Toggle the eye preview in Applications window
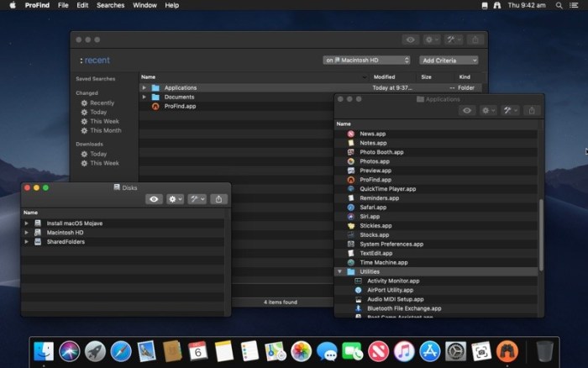This screenshot has width=588, height=368. [467, 110]
